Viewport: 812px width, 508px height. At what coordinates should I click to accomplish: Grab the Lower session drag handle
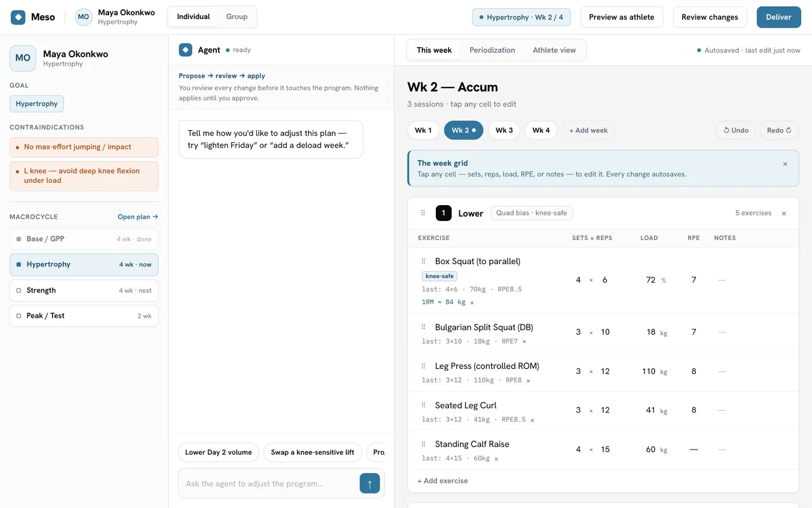tap(423, 213)
